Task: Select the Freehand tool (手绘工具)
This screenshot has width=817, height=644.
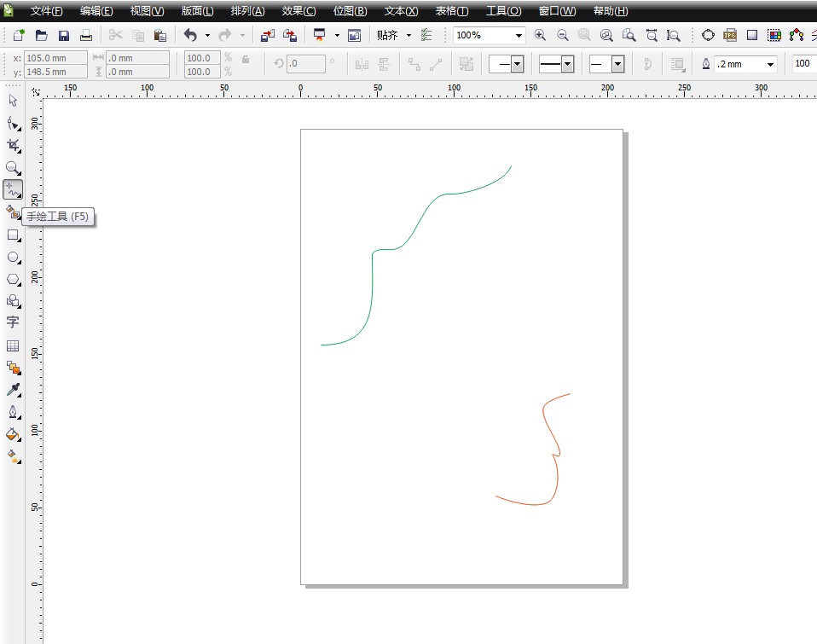Action: click(13, 189)
